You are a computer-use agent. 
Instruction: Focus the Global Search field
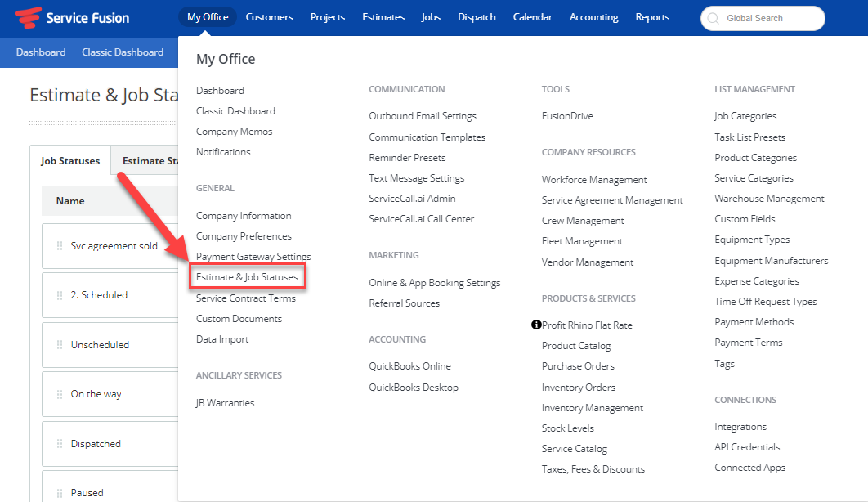click(763, 18)
